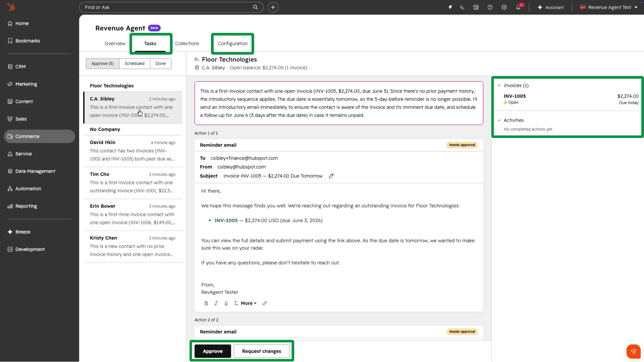This screenshot has width=644, height=362.
Task: Apply underline formatting in email editor
Action: pos(226,303)
